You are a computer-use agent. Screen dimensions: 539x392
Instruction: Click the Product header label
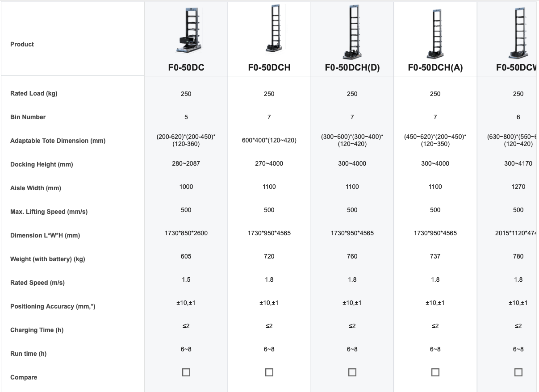click(x=22, y=44)
